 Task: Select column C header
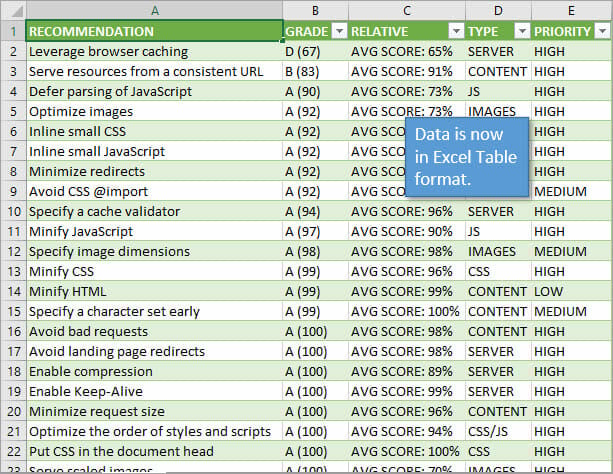[x=406, y=10]
